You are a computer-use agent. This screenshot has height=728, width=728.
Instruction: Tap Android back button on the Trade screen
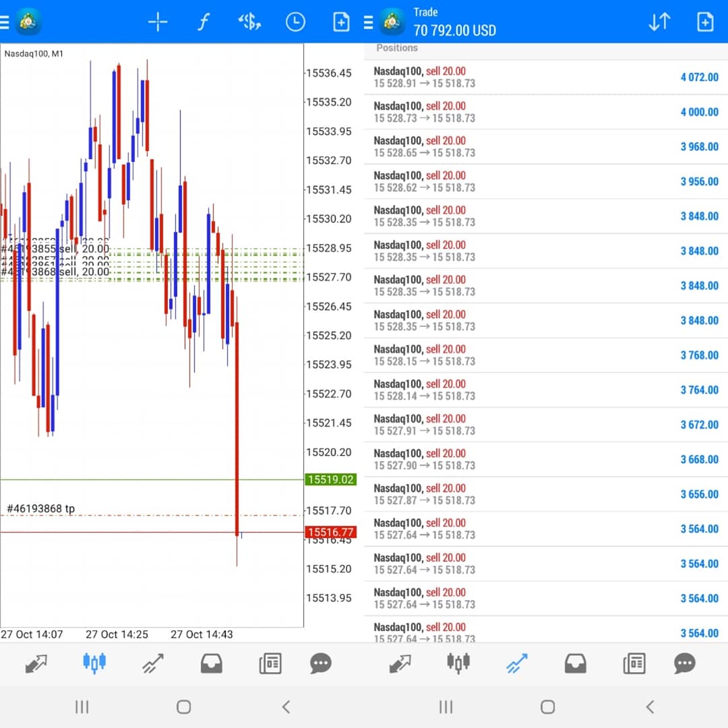tap(650, 707)
